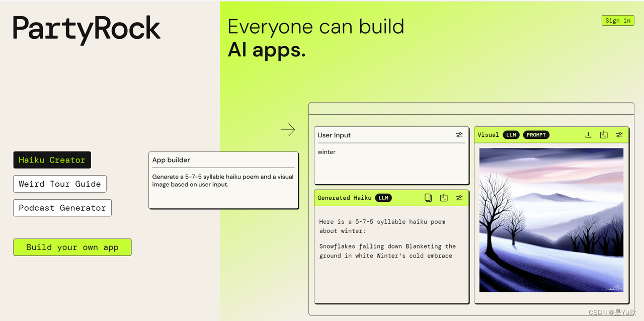Select the Weird Tour Guide example

point(60,184)
